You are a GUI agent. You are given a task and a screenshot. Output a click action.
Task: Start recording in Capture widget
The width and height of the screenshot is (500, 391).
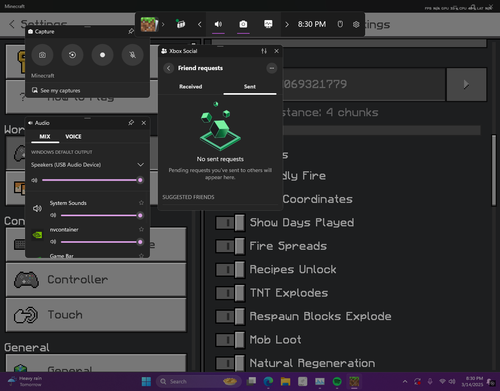click(x=102, y=55)
